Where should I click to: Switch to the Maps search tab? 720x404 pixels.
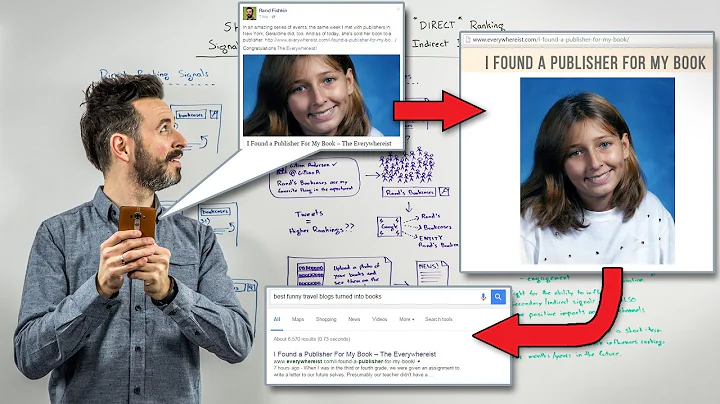pos(298,319)
